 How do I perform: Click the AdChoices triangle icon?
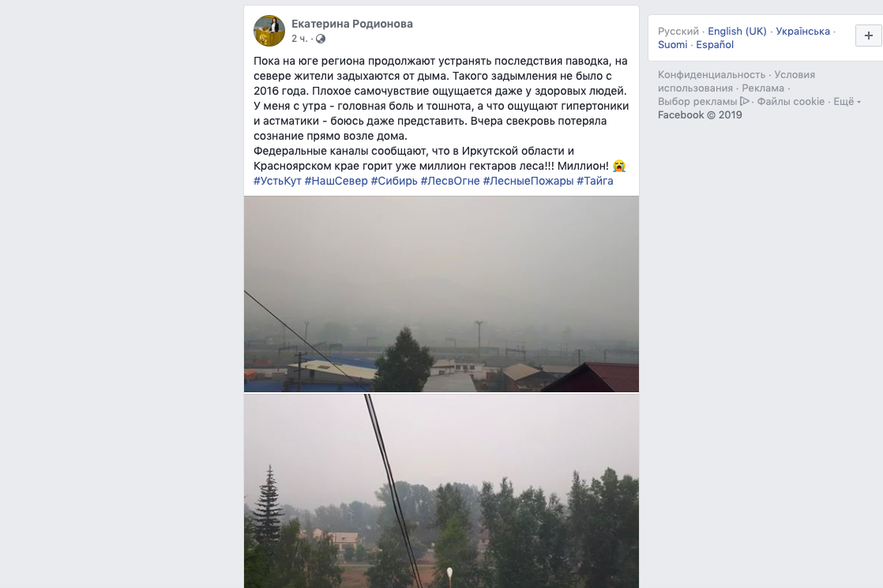click(x=745, y=101)
